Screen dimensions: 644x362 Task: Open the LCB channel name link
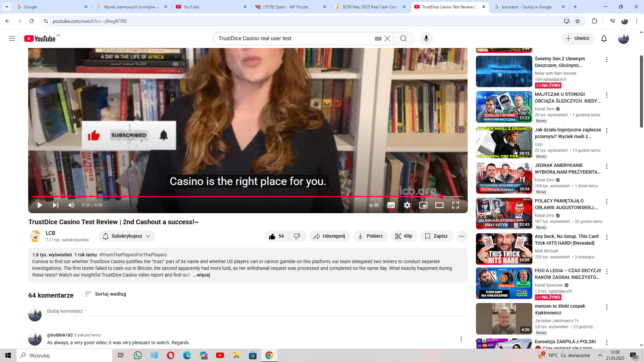click(x=51, y=233)
